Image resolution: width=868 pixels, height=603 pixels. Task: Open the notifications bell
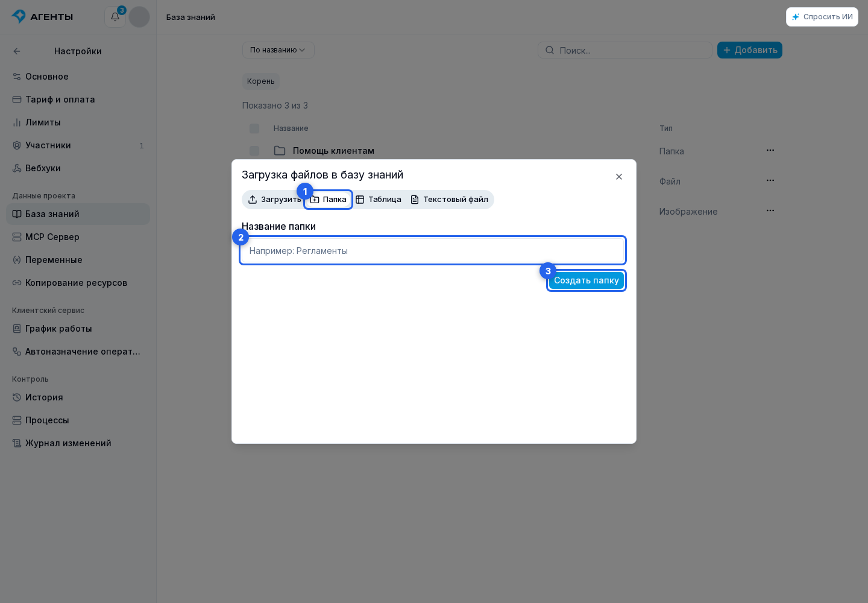point(115,17)
